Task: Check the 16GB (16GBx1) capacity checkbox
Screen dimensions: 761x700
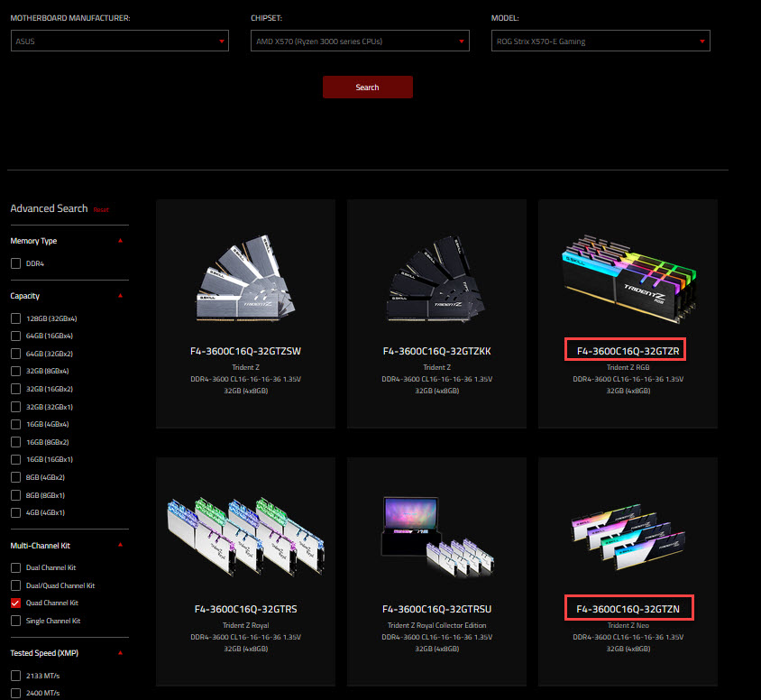Action: pos(15,459)
